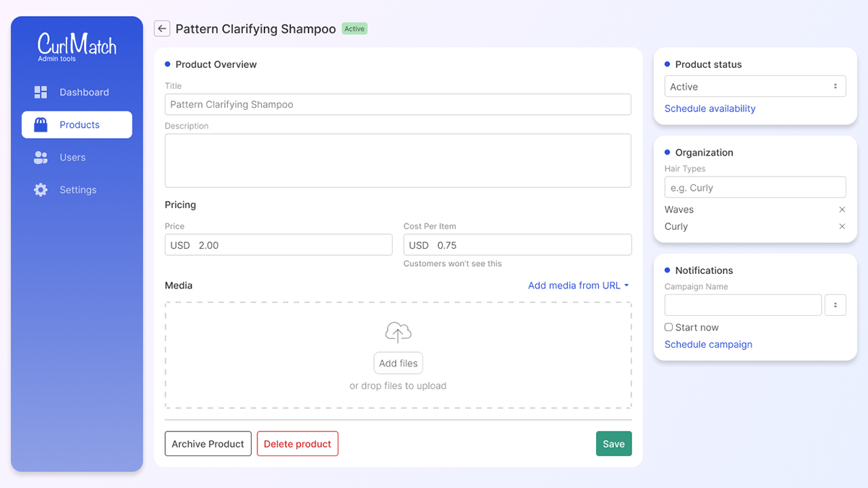Click the Cost Per Item field

pyautogui.click(x=517, y=245)
